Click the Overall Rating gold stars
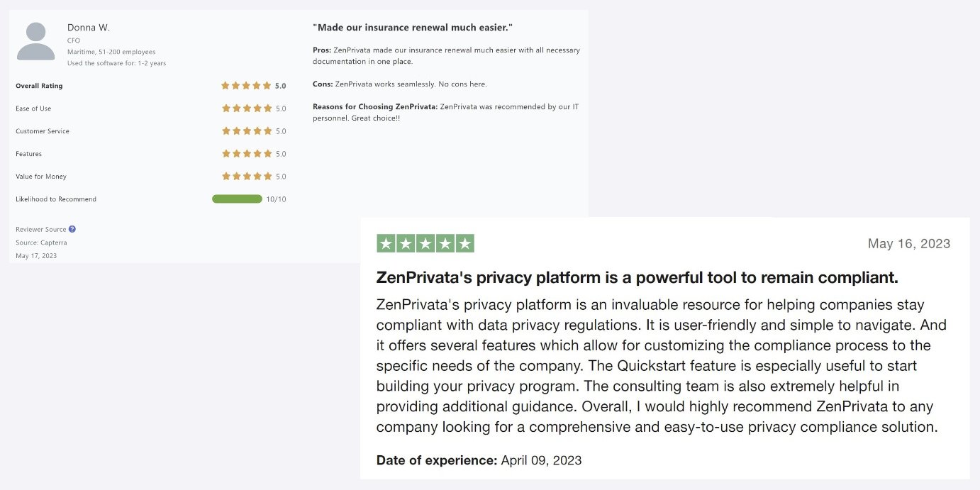Screen dimensions: 980x490 [x=245, y=86]
